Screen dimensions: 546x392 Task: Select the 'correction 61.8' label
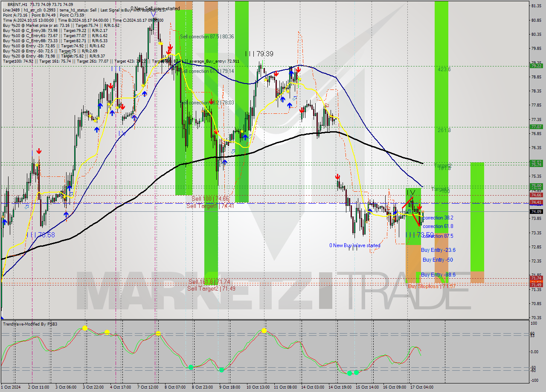438,226
